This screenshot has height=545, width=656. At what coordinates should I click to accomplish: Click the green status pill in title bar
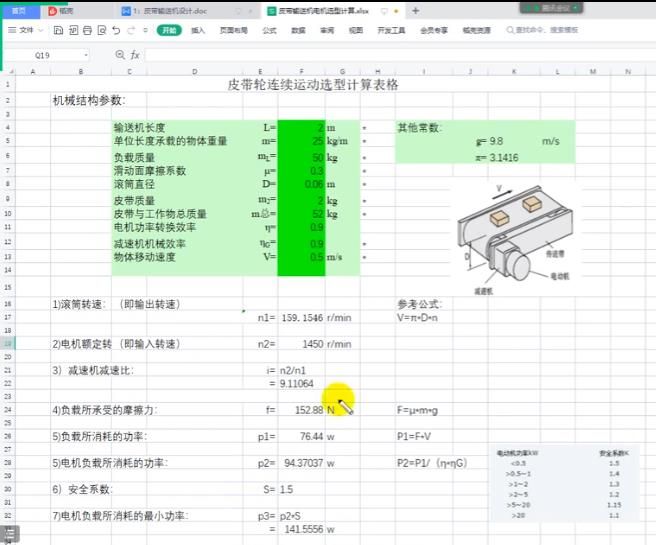click(x=551, y=8)
